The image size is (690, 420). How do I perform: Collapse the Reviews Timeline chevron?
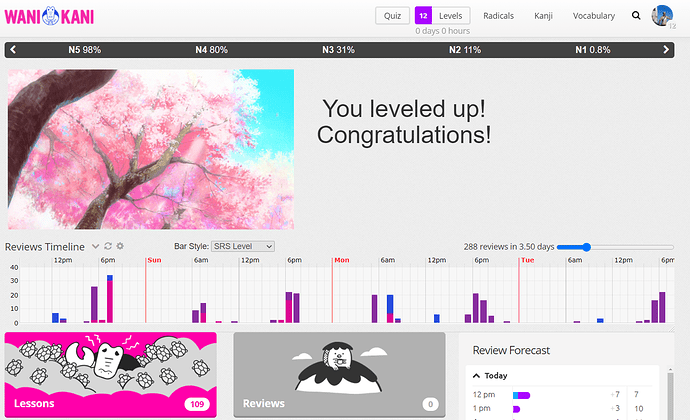(95, 247)
